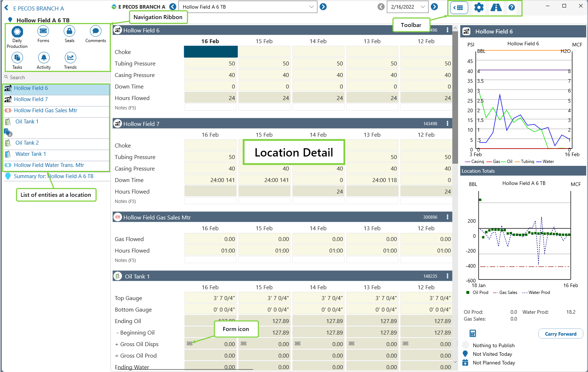Open the Hollow Field 7 three-dot options menu

[x=447, y=123]
